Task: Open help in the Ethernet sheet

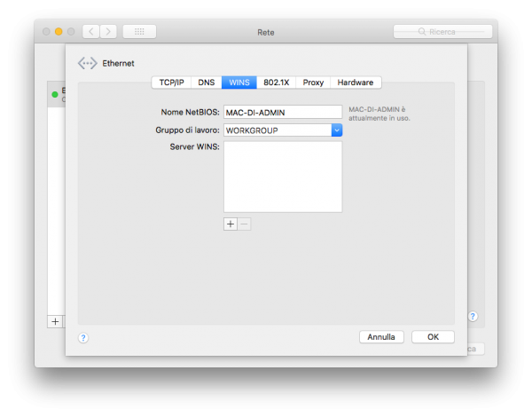Action: click(83, 338)
